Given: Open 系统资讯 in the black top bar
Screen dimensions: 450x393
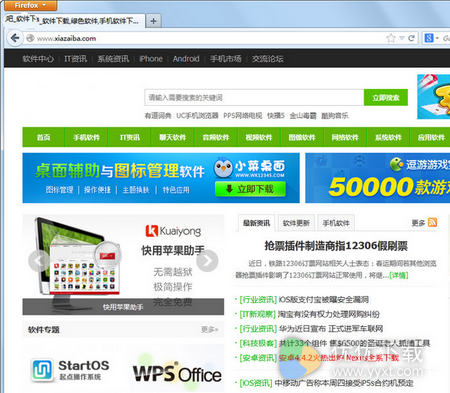Looking at the screenshot, I should pos(113,59).
